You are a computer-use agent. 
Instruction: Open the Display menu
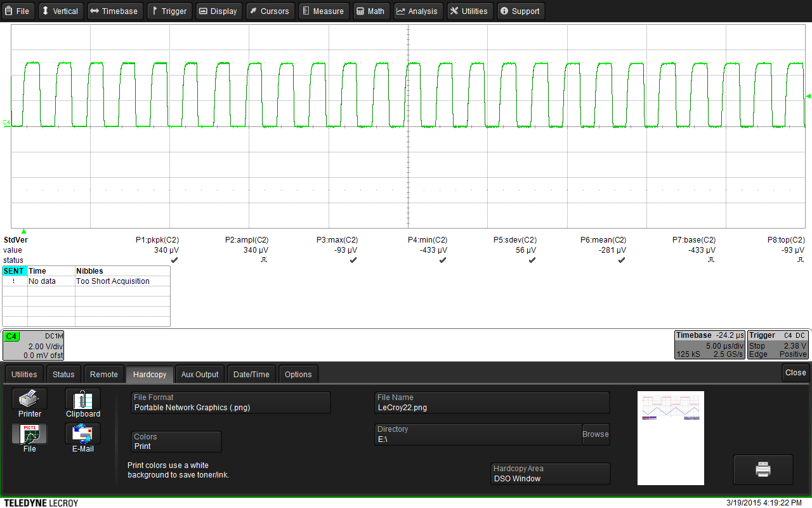point(218,11)
